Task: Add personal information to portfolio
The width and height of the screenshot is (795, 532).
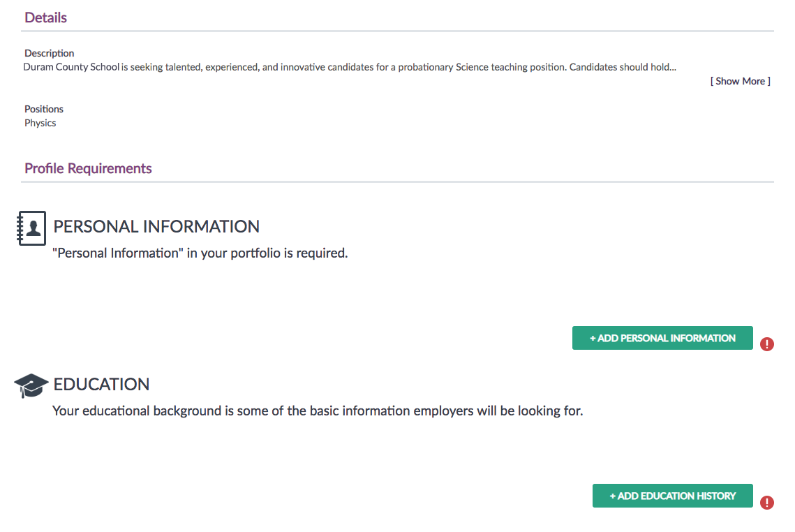Action: pyautogui.click(x=662, y=338)
